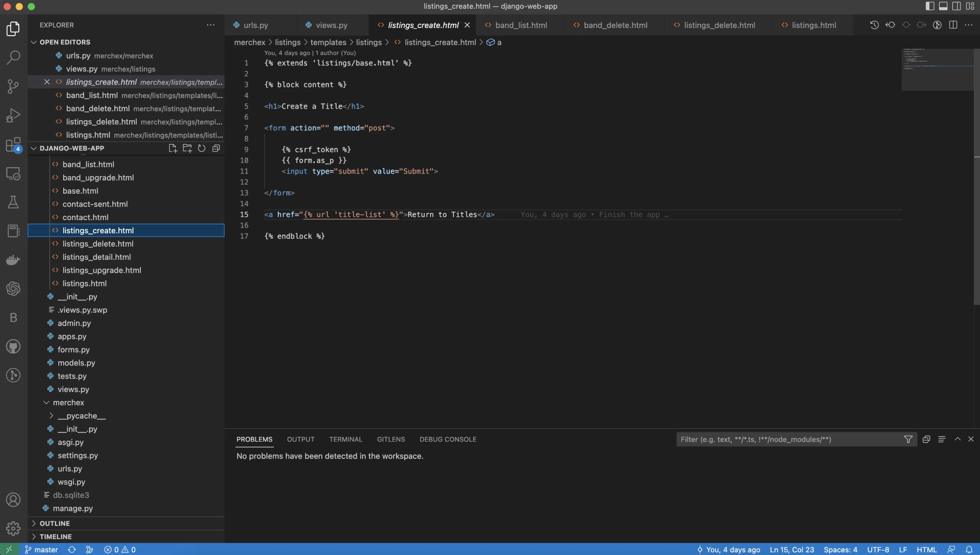This screenshot has height=555, width=980.
Task: Click the master branch in status bar
Action: click(41, 550)
